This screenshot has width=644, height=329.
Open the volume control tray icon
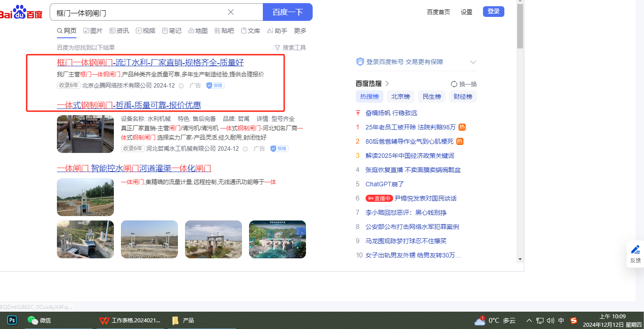[551, 321]
